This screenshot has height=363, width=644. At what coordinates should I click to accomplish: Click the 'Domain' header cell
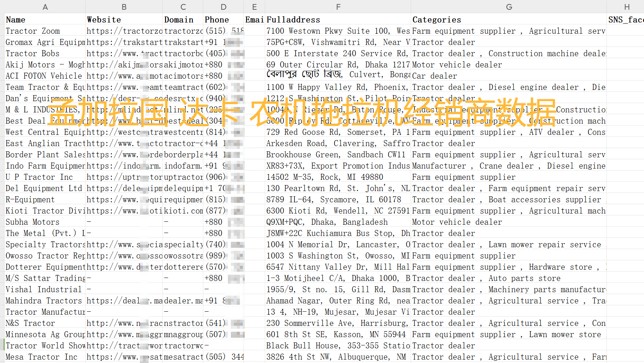(x=183, y=19)
